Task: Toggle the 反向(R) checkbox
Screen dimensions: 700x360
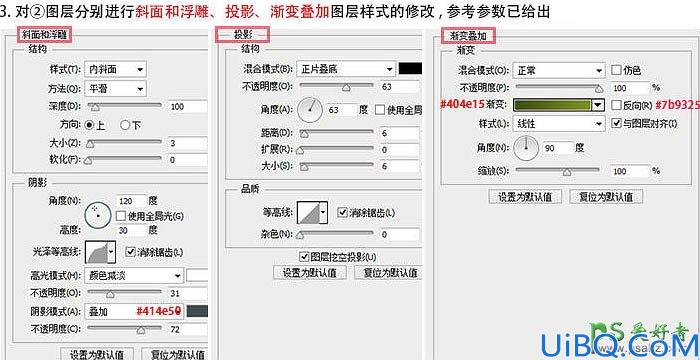Action: point(616,105)
